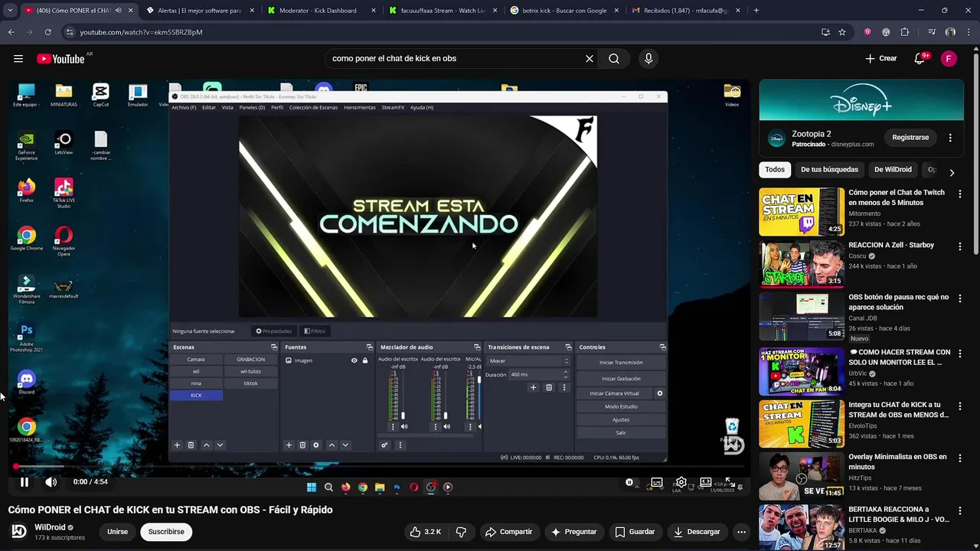Open menu for Chat de Twitch video
980x551 pixels.
[x=960, y=194]
